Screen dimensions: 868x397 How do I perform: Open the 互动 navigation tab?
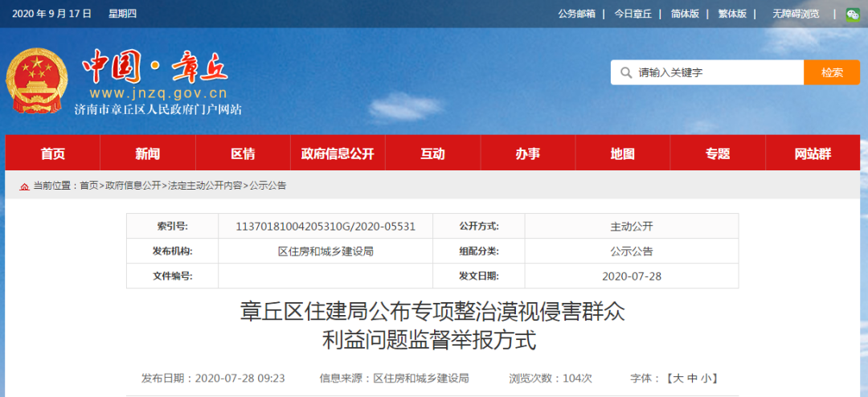click(x=433, y=153)
